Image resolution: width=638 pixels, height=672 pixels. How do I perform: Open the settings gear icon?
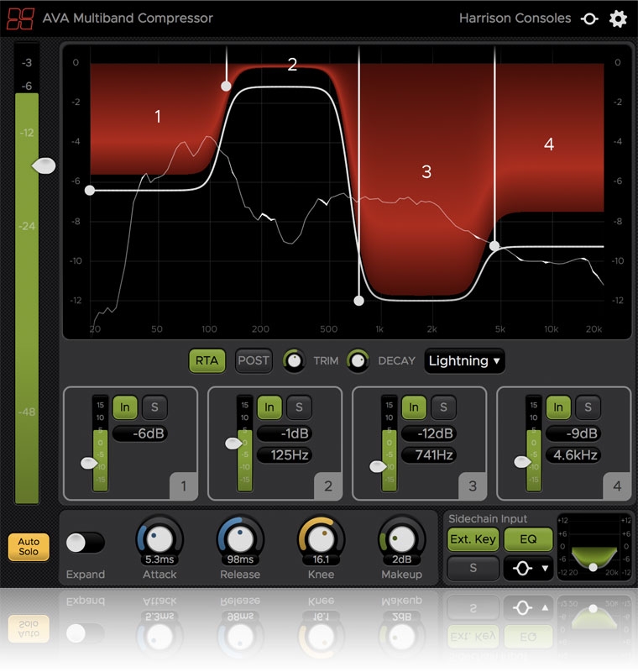pos(618,18)
